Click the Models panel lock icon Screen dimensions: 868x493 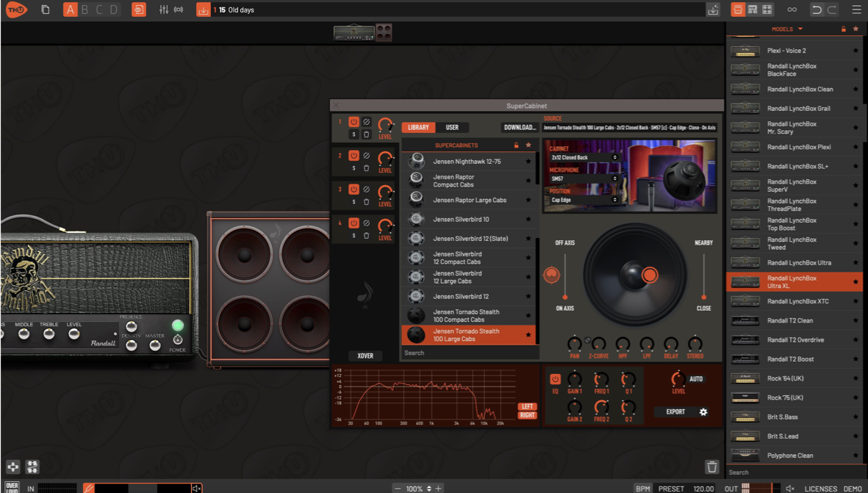844,29
